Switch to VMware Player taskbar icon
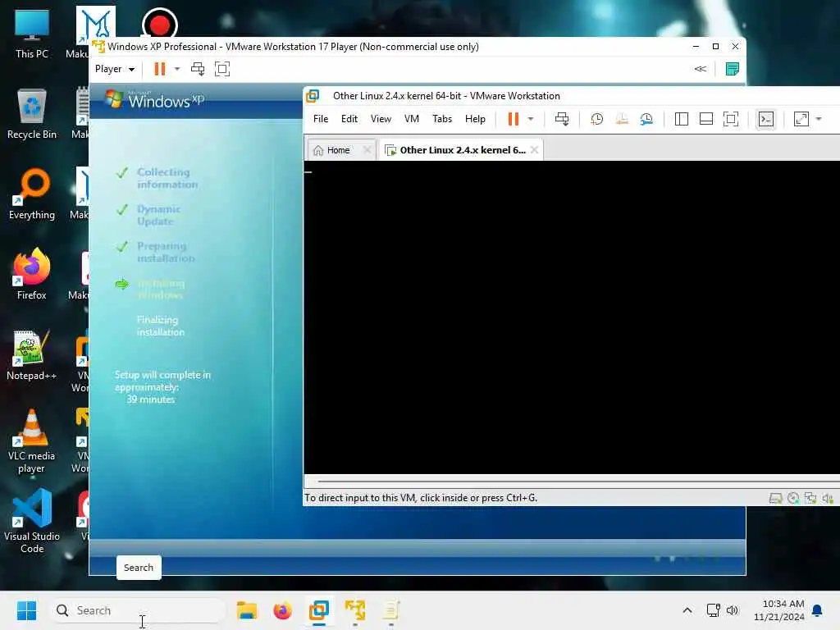The width and height of the screenshot is (840, 630). [x=354, y=610]
